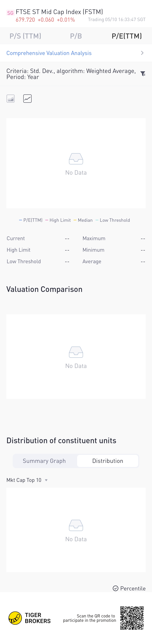Switch to area chart view icon
The height and width of the screenshot is (644, 152).
pos(11,99)
